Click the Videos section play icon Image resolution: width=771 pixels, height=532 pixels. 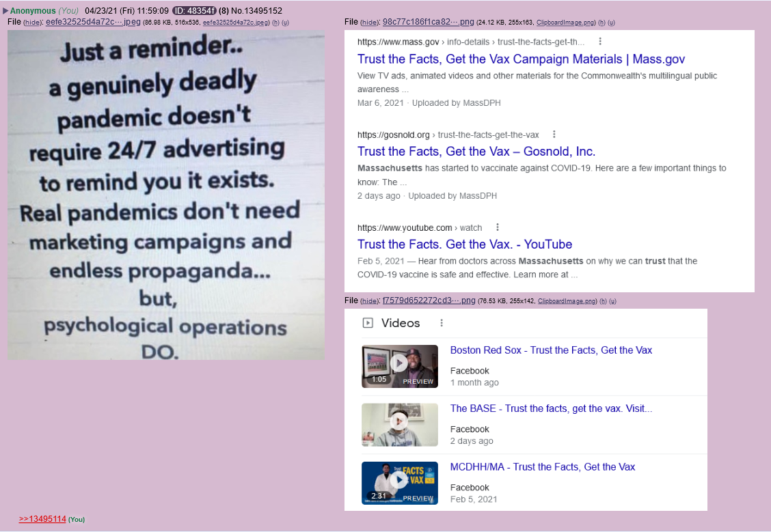368,323
